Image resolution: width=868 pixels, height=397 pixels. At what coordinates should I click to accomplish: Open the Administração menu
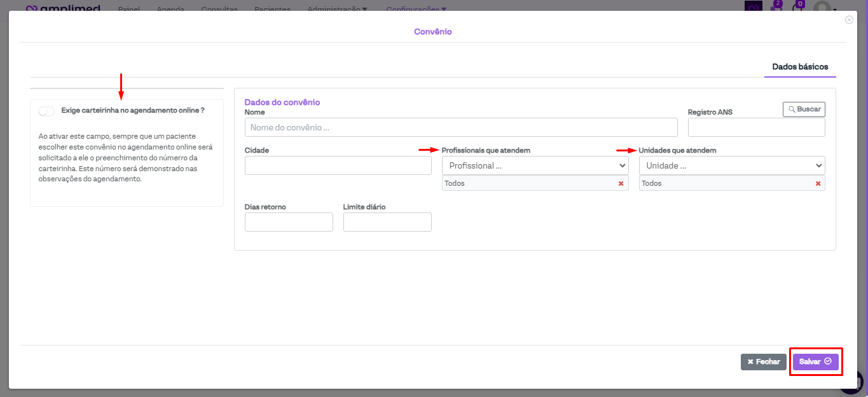tap(337, 9)
